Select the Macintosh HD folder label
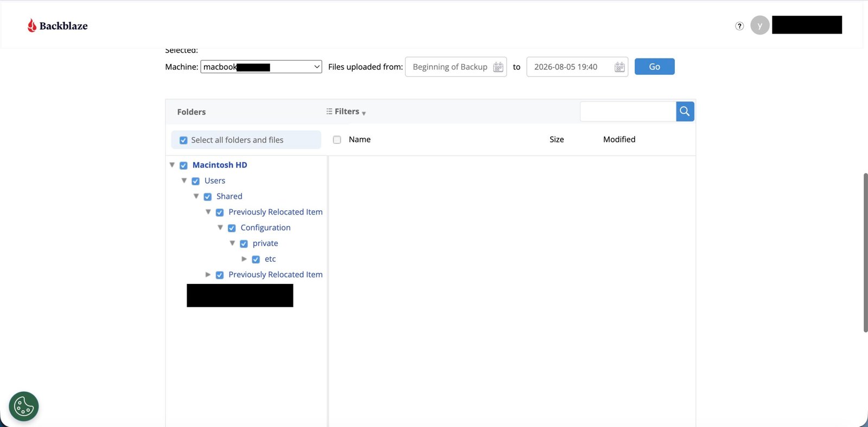The height and width of the screenshot is (427, 868). pos(220,165)
